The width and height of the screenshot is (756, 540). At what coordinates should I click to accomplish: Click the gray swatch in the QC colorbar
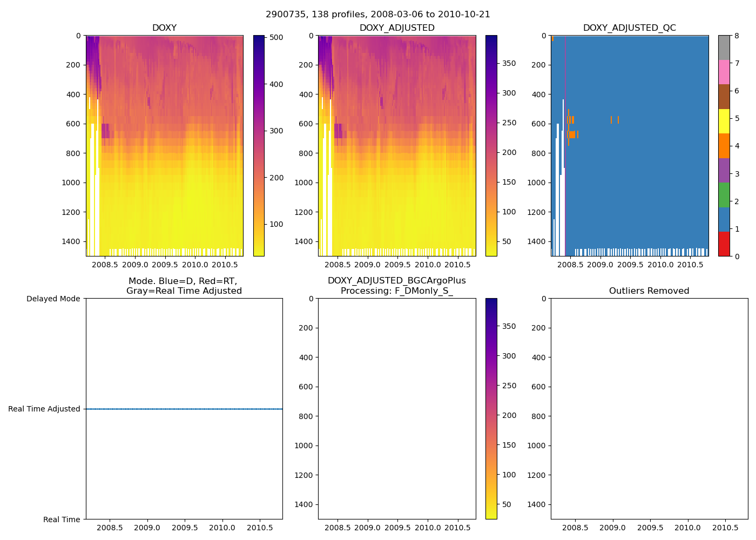point(724,48)
